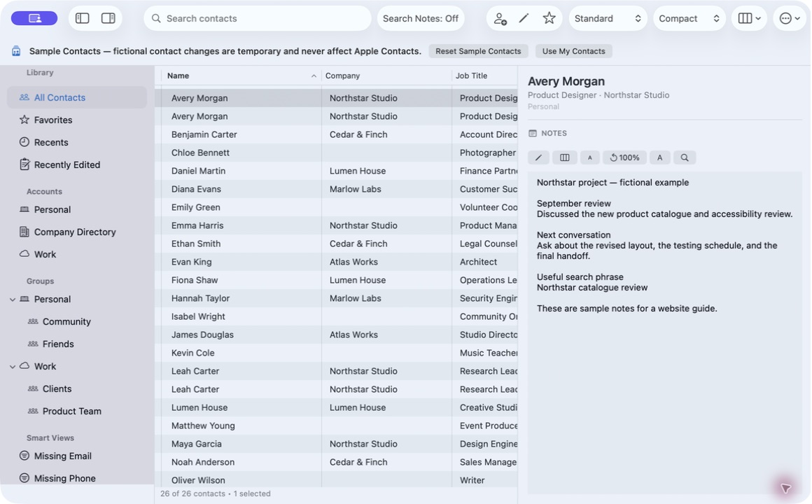The image size is (812, 504).
Task: Add a new contact with the person-plus icon
Action: tap(500, 19)
